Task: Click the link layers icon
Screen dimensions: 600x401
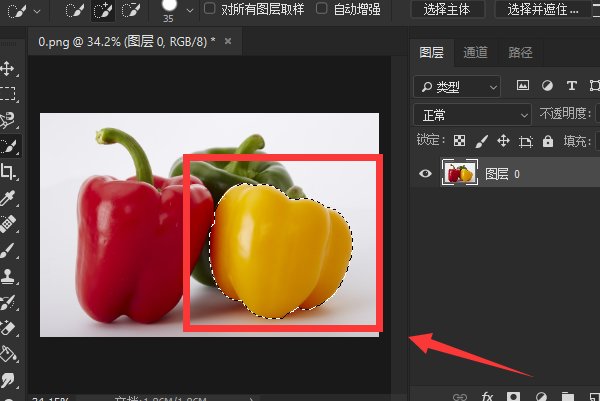Action: (460, 396)
